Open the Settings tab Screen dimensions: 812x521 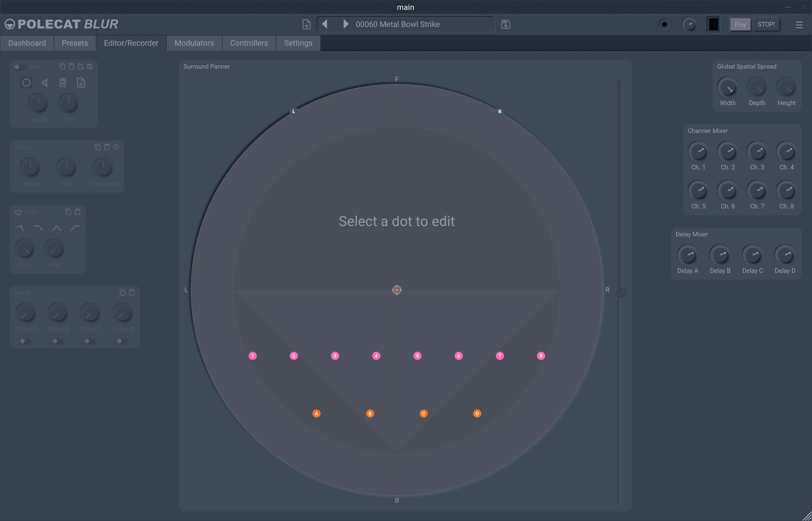pos(298,43)
